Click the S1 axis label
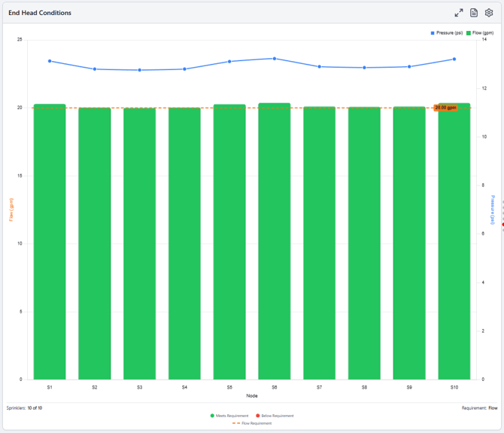 click(x=50, y=387)
